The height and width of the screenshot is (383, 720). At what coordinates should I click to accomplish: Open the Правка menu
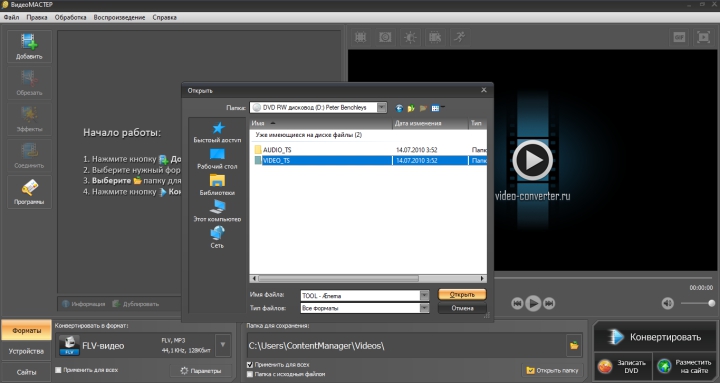click(x=37, y=17)
